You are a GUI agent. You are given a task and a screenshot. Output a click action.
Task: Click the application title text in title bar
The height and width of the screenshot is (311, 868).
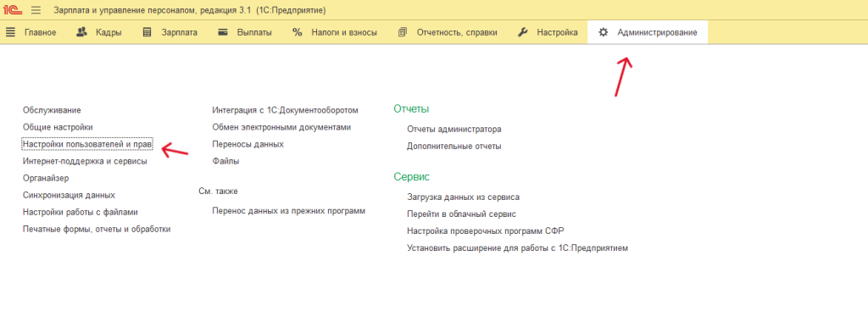[190, 10]
